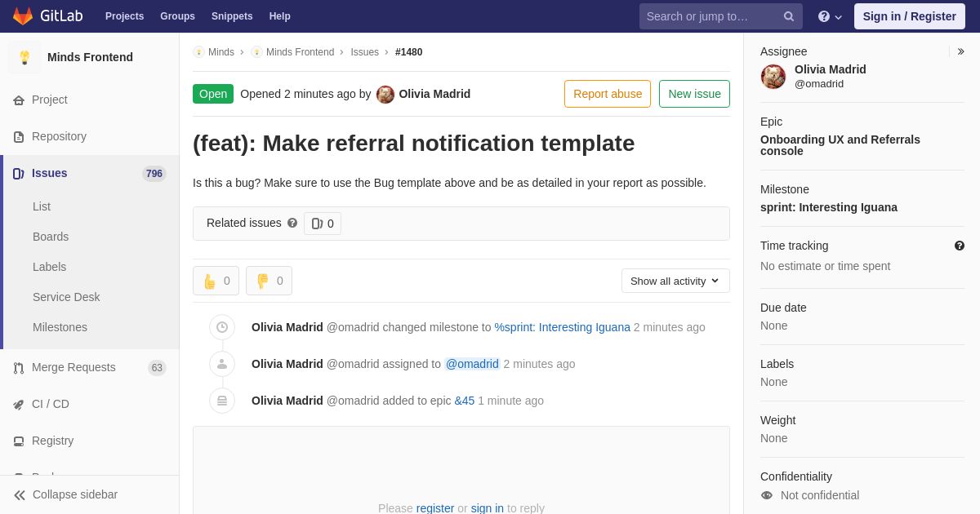Click the clock icon on milestone activity

[x=222, y=327]
